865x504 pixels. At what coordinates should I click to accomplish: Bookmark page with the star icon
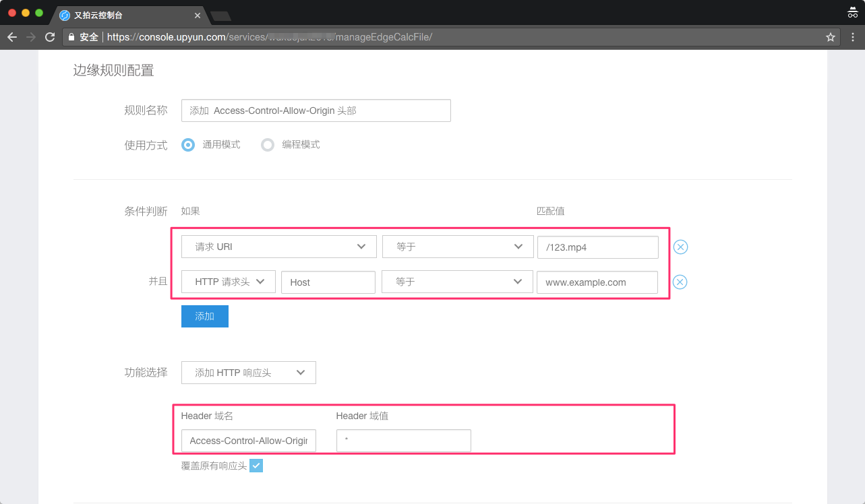click(x=831, y=37)
